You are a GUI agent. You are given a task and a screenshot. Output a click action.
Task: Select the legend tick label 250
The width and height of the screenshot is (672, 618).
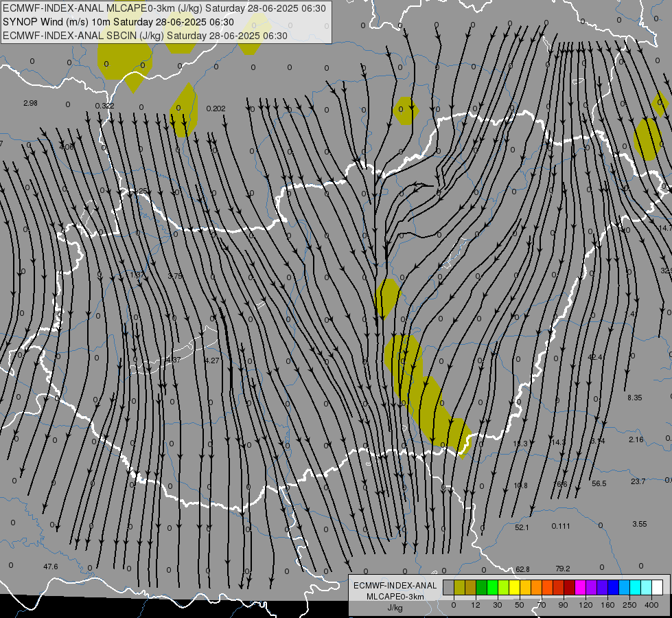click(x=629, y=605)
